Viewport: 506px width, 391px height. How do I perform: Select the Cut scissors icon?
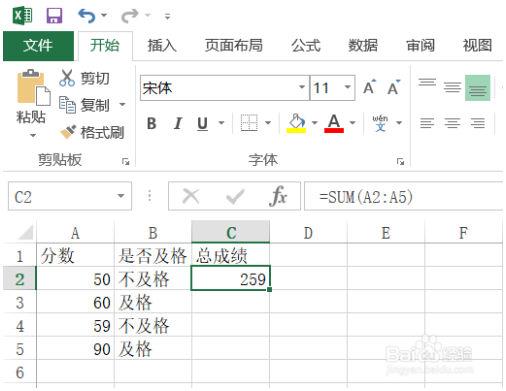click(67, 78)
